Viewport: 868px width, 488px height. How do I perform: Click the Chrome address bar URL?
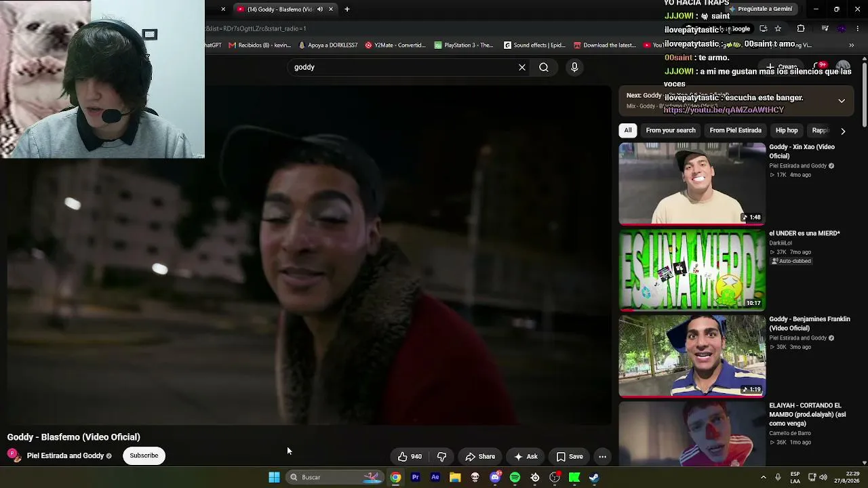tap(256, 28)
